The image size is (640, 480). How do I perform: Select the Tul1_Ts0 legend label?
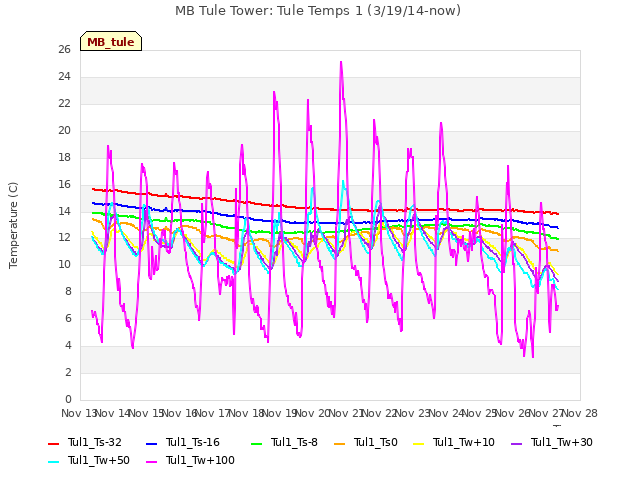tap(376, 442)
